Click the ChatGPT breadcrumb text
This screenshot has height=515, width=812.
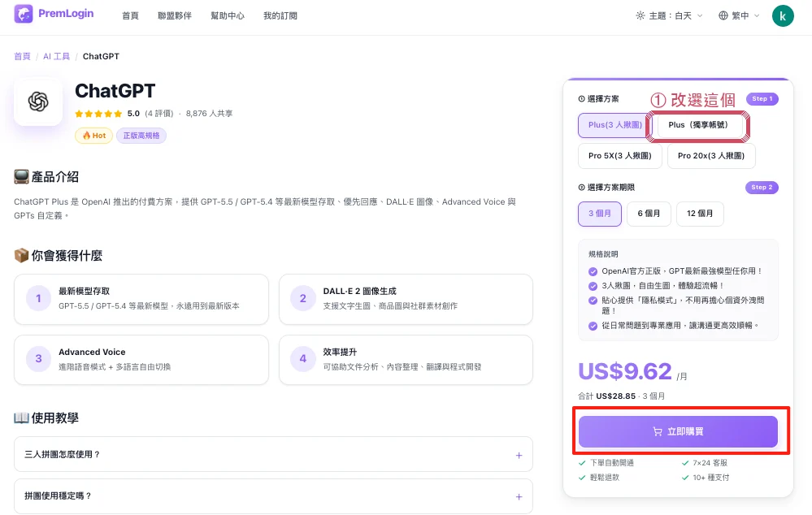click(101, 56)
